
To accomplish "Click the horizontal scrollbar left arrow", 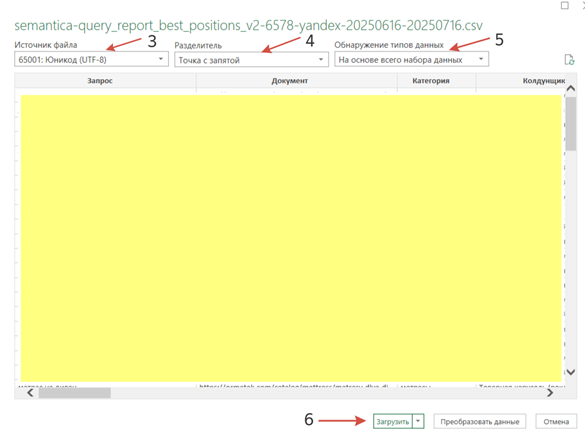I will point(30,393).
